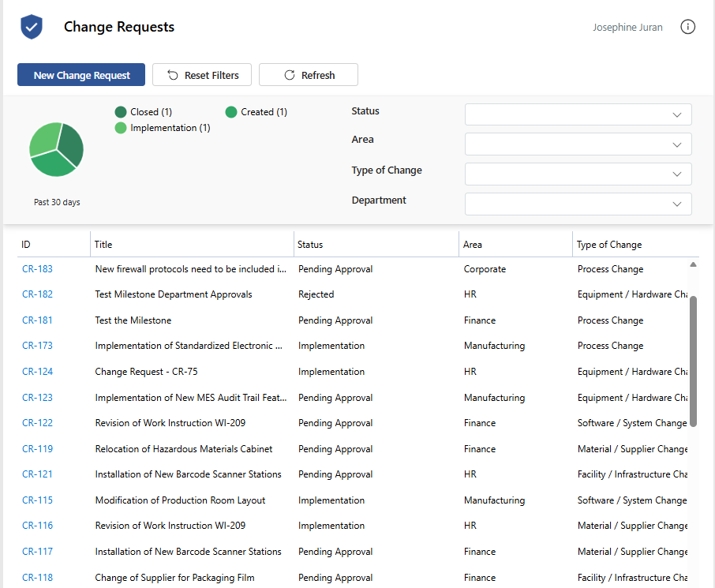Click the Reset Filters button
Image resolution: width=715 pixels, height=588 pixels.
[x=202, y=75]
